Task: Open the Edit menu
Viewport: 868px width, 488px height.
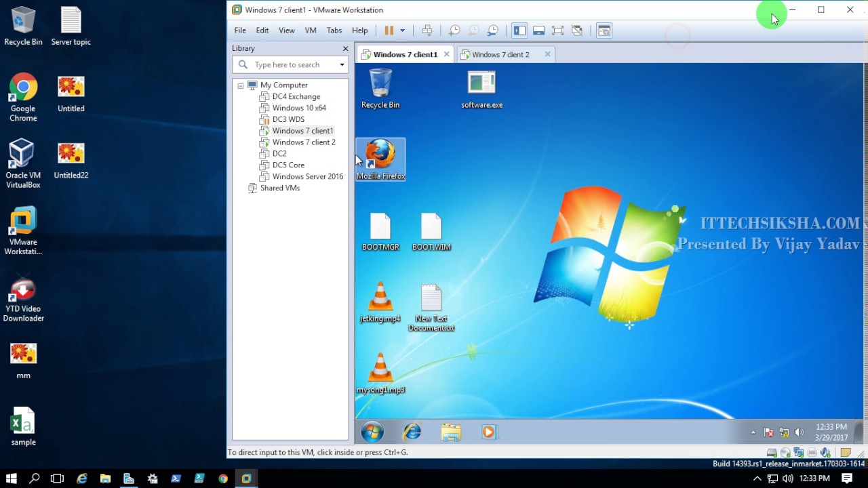Action: point(262,30)
